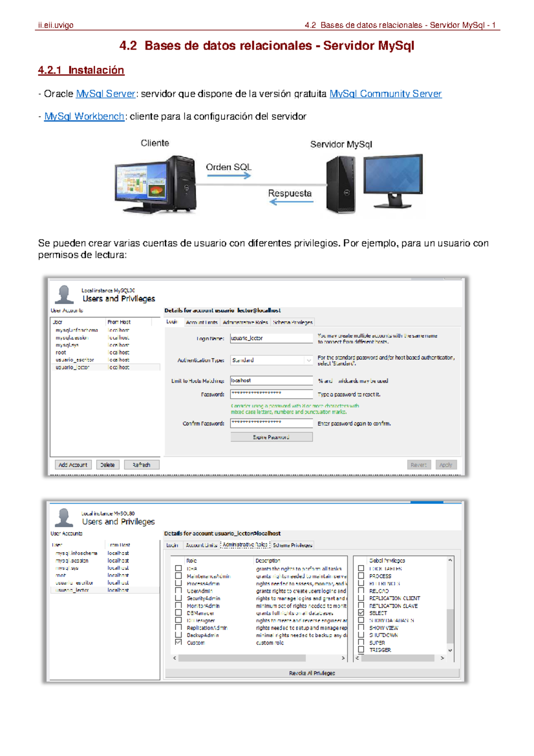The height and width of the screenshot is (756, 534).
Task: Open Administrative Roles tab above Login Name field
Action: pos(245,322)
